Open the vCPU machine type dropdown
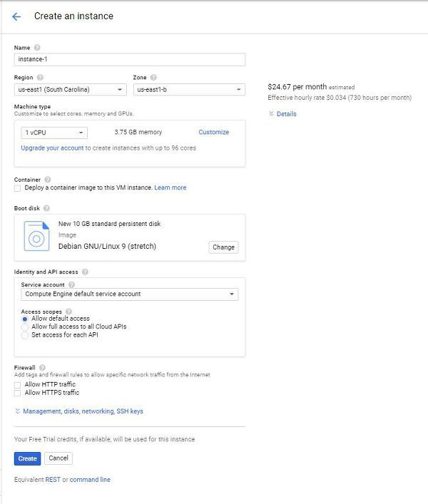The height and width of the screenshot is (504, 428). [x=54, y=133]
